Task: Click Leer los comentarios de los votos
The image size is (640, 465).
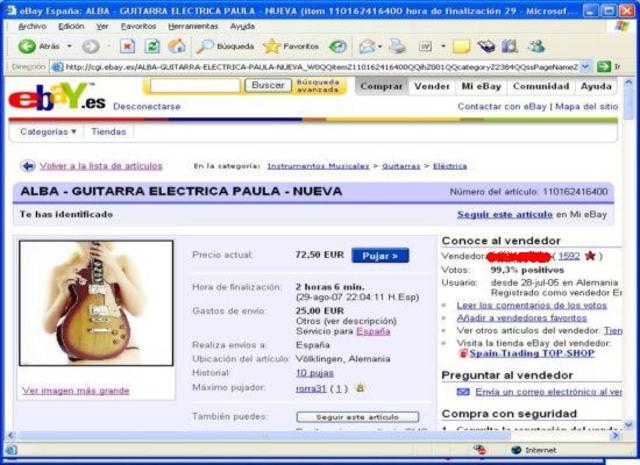Action: [x=531, y=305]
